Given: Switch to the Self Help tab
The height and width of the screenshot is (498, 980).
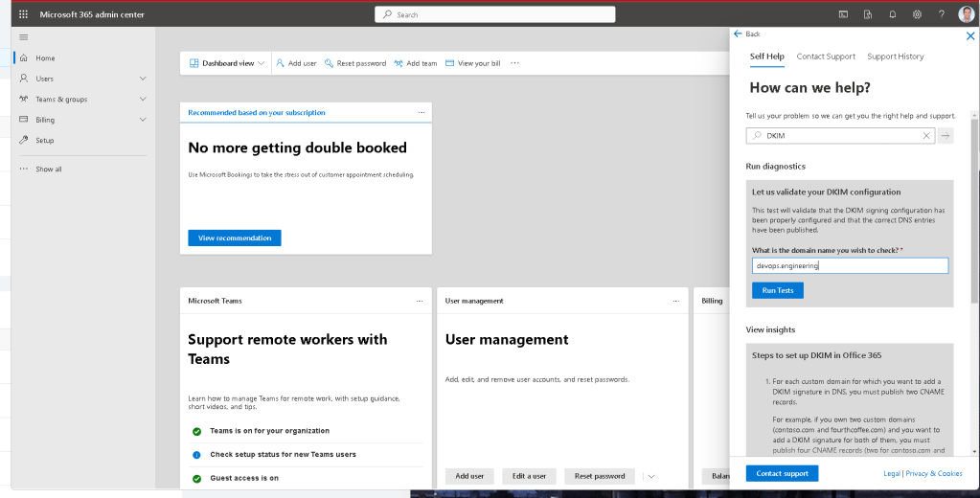Looking at the screenshot, I should click(x=767, y=57).
